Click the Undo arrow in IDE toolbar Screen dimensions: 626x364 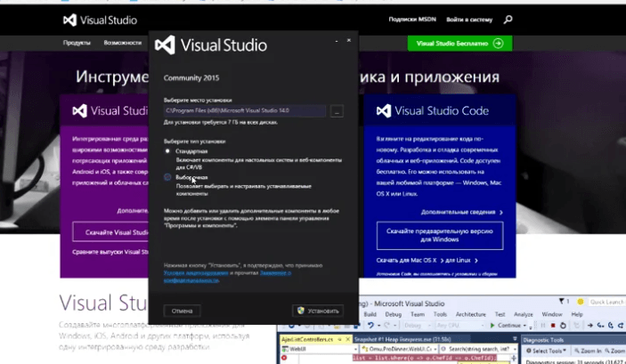pos(370,325)
